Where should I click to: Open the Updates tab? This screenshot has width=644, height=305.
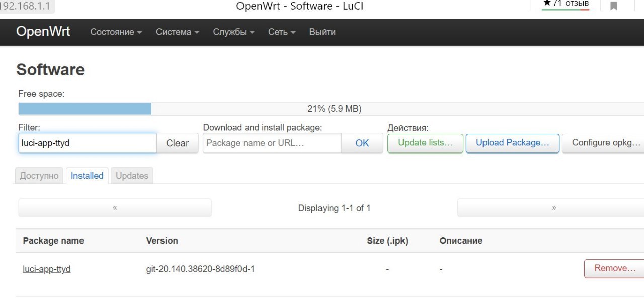[132, 176]
